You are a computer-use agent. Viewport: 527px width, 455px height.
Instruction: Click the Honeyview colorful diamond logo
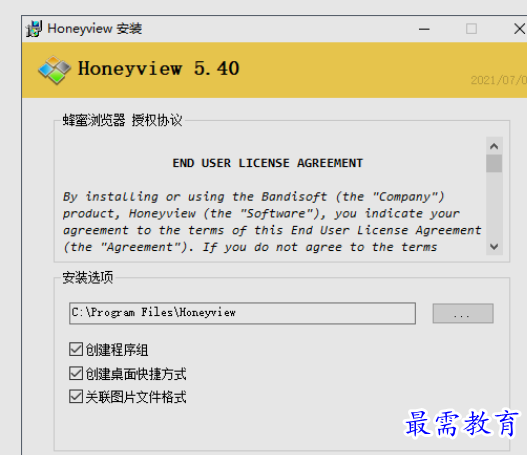[54, 70]
